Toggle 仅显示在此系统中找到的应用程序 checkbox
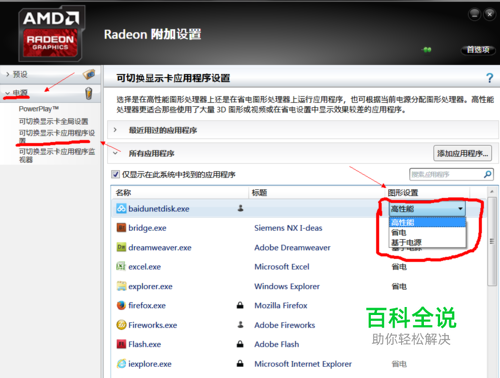Viewport: 500px width, 378px height. [115, 174]
